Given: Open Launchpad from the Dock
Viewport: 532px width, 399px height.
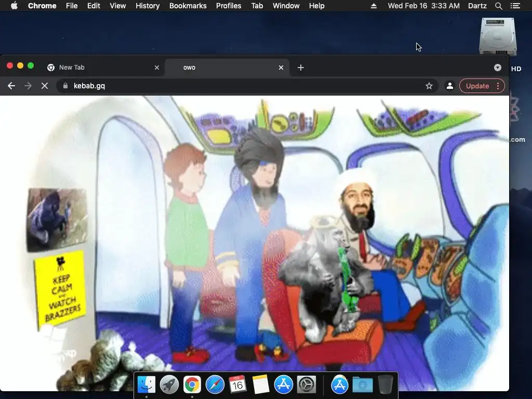Looking at the screenshot, I should (x=169, y=385).
